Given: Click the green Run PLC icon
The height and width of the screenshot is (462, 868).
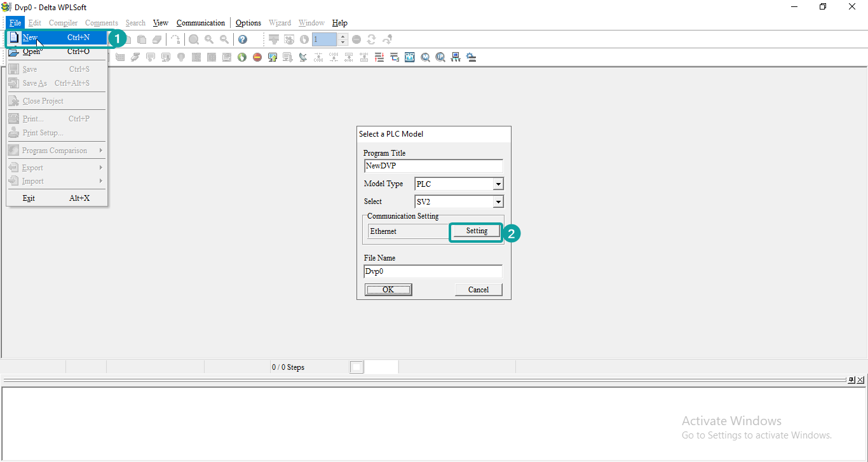Looking at the screenshot, I should [x=242, y=57].
